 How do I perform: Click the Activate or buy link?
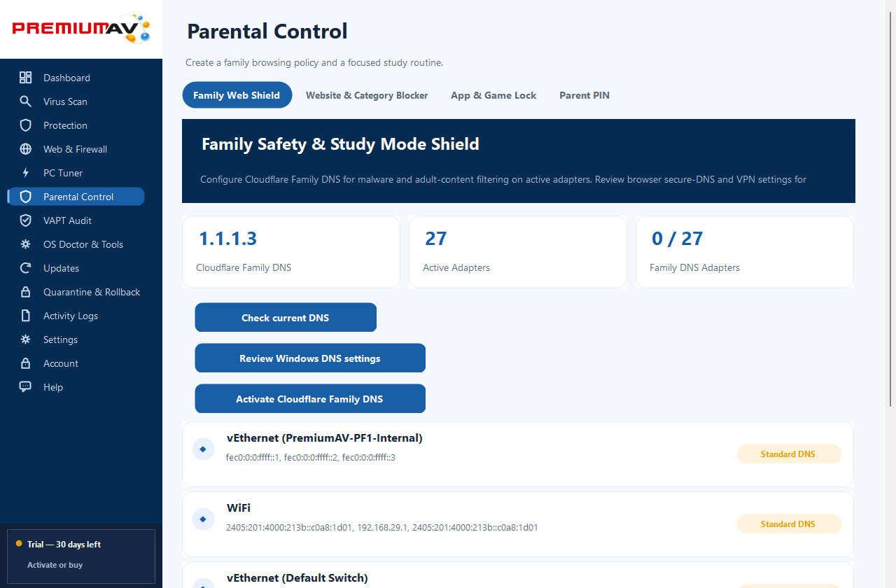[55, 565]
